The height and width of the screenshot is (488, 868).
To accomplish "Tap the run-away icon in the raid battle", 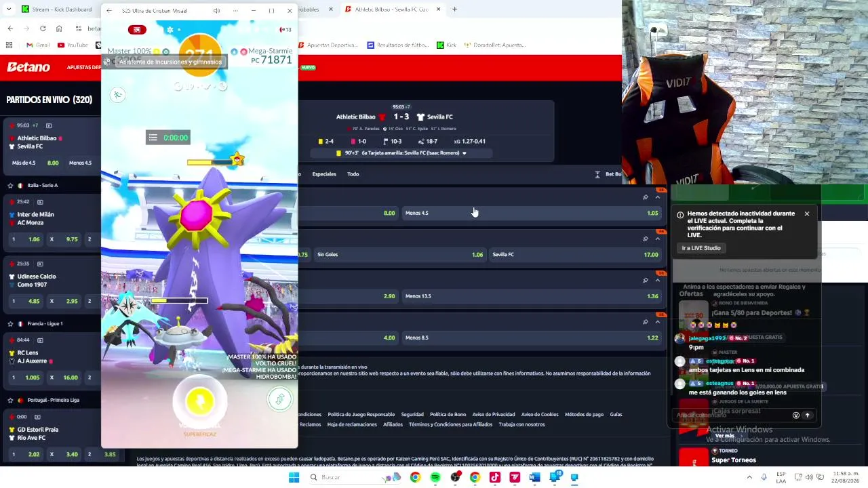I will pyautogui.click(x=118, y=95).
